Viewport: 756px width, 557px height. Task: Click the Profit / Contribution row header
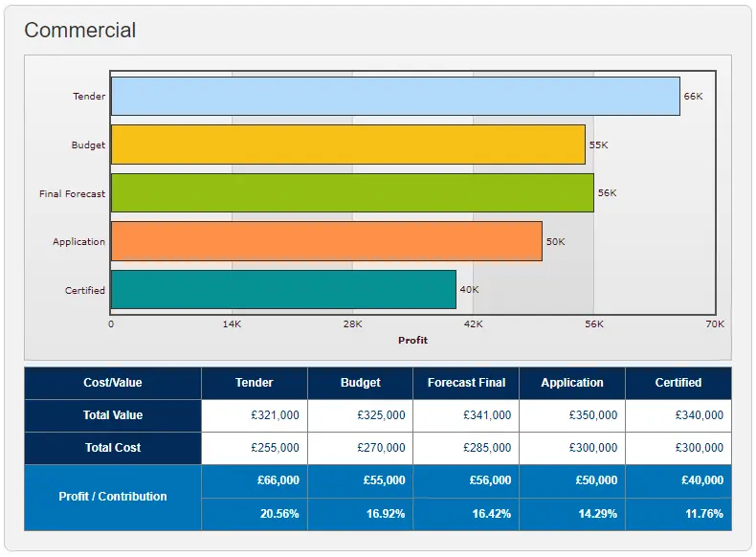point(113,497)
